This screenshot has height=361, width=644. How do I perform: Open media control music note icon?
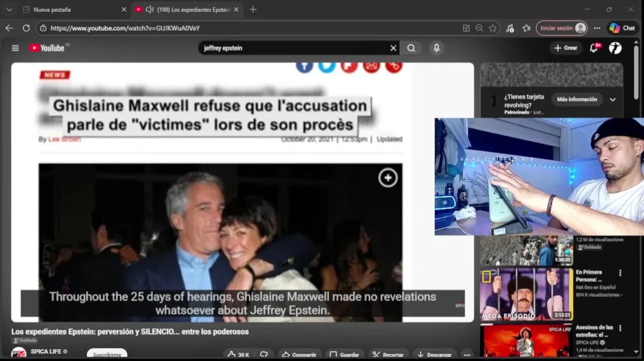[x=510, y=28]
